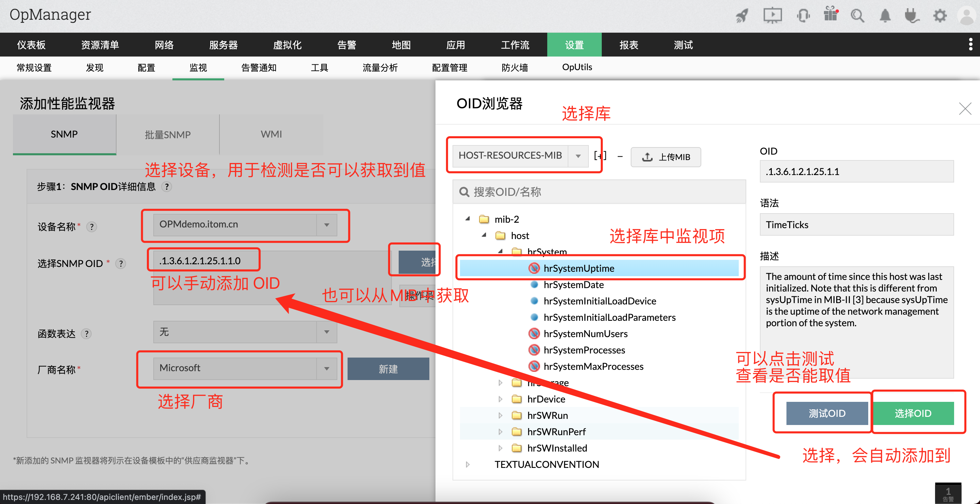Open the 设备名称 device dropdown
Viewport: 980px width, 504px height.
click(x=245, y=225)
